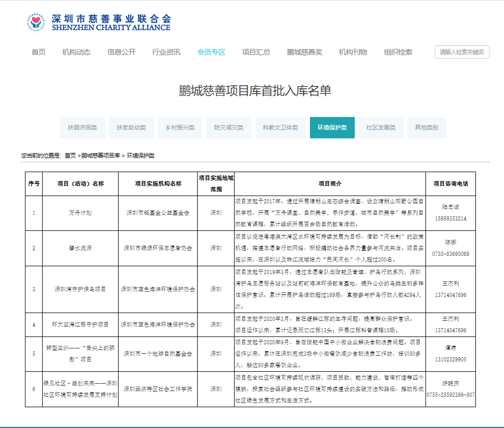
Task: Open the 首页 navigation menu item
Action: pos(38,52)
